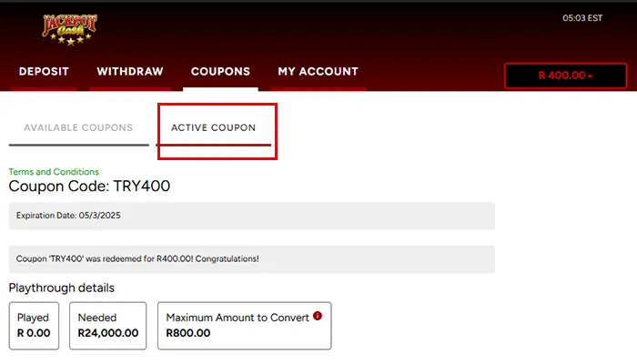Switch to the AVAILABLE COUPONS tab
Viewport: 637px width, 364px height.
pos(78,128)
